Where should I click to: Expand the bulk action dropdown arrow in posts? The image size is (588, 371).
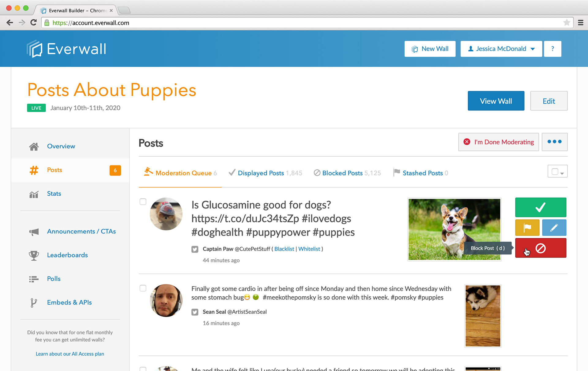pos(562,173)
